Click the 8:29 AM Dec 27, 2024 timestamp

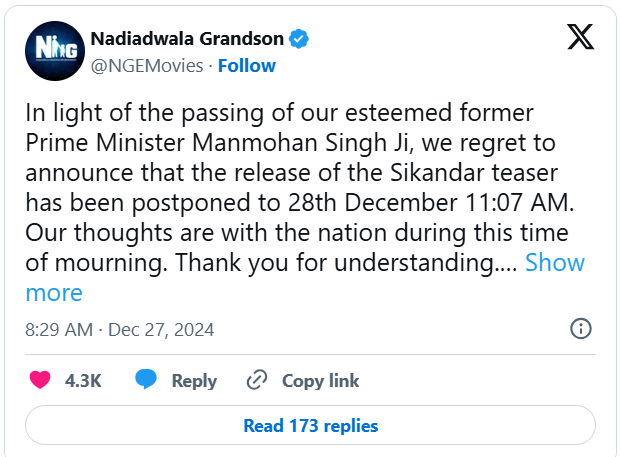120,329
